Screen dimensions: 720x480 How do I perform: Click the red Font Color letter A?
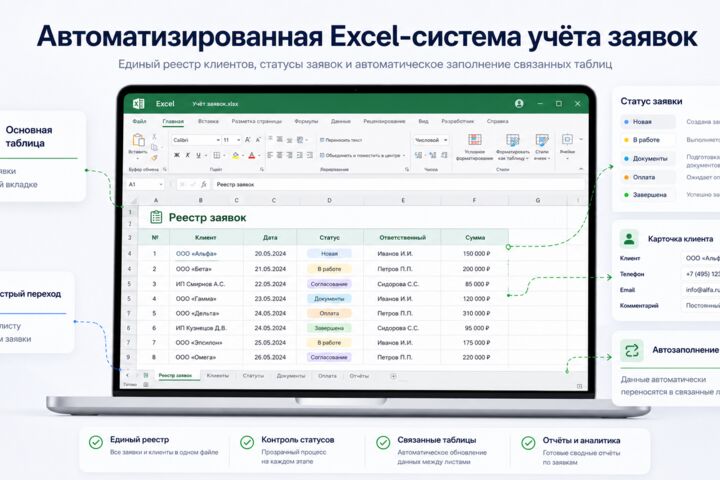pyautogui.click(x=252, y=156)
